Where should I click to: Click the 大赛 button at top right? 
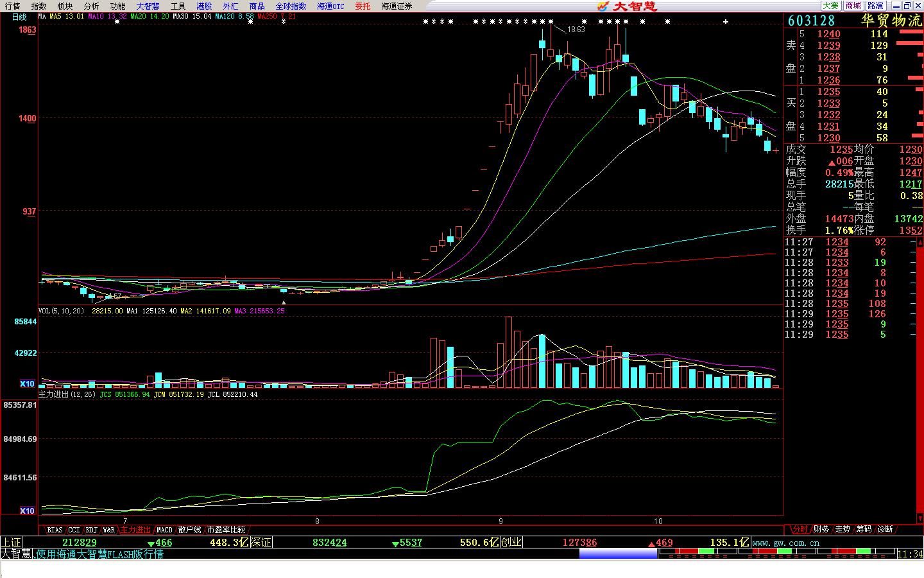point(830,6)
